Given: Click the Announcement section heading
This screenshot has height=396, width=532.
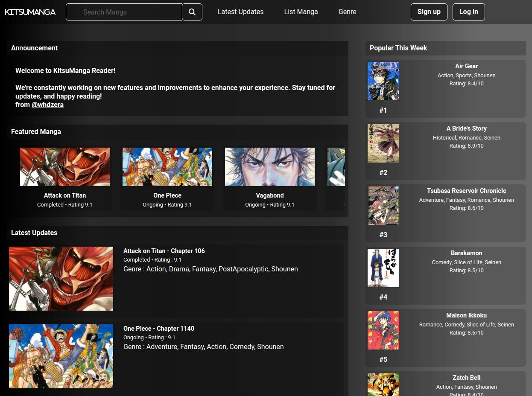Looking at the screenshot, I should point(34,48).
